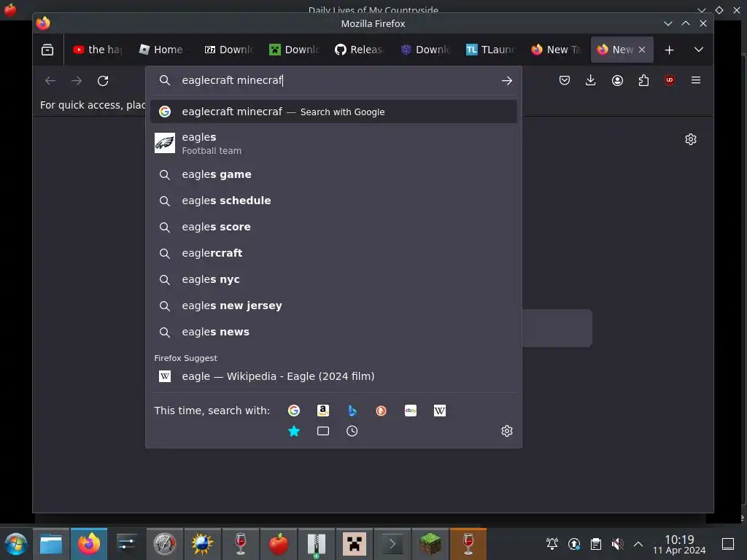
Task: Switch to the YouTube 'the hap' tab
Action: (98, 50)
